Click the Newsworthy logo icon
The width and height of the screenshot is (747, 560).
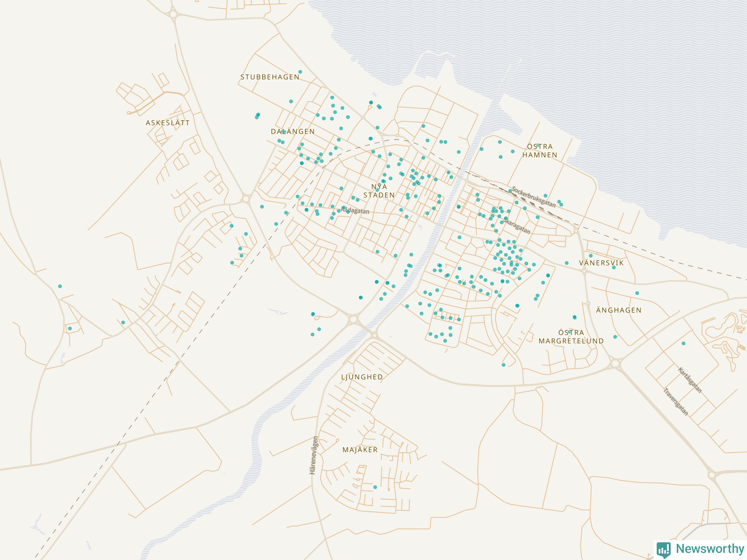664,549
